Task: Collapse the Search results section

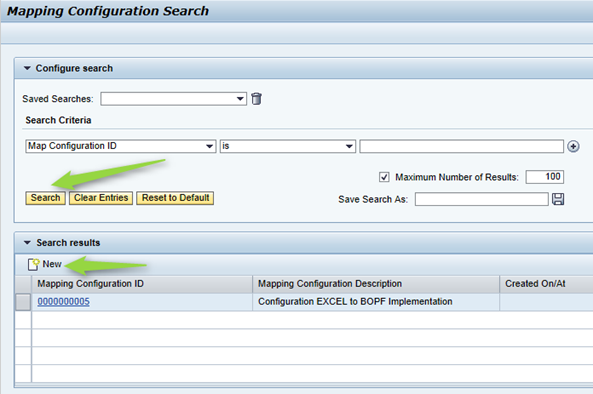Action: point(27,243)
